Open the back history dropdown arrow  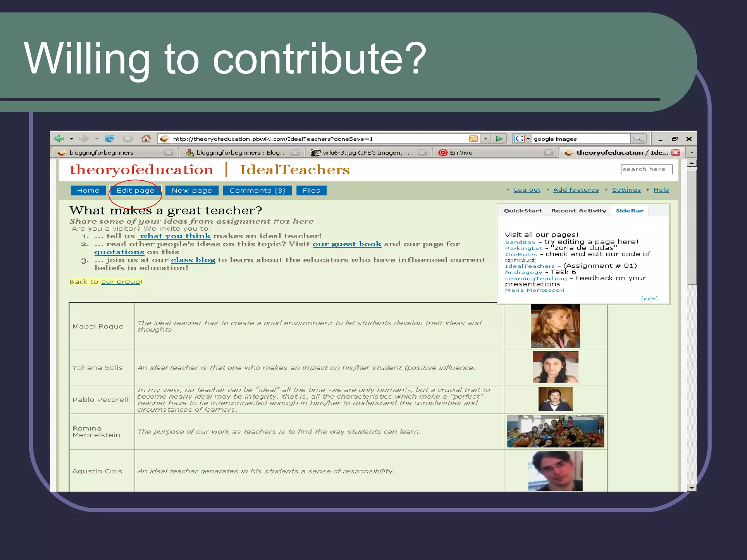(71, 139)
